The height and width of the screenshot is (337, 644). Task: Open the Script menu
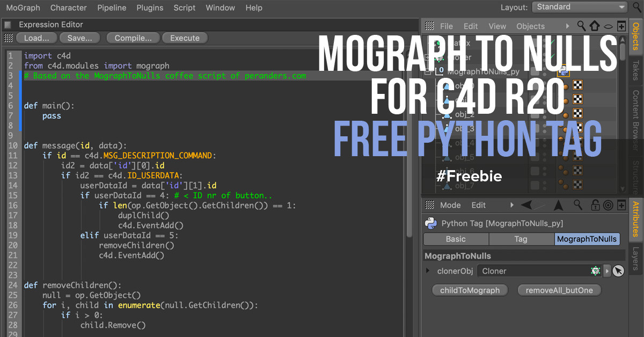tap(185, 8)
